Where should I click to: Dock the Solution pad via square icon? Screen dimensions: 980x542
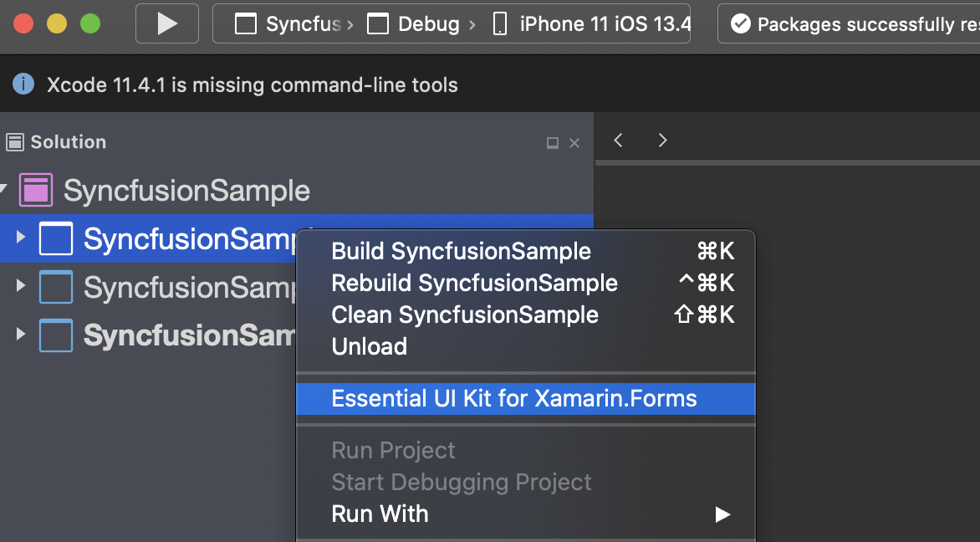pos(552,143)
